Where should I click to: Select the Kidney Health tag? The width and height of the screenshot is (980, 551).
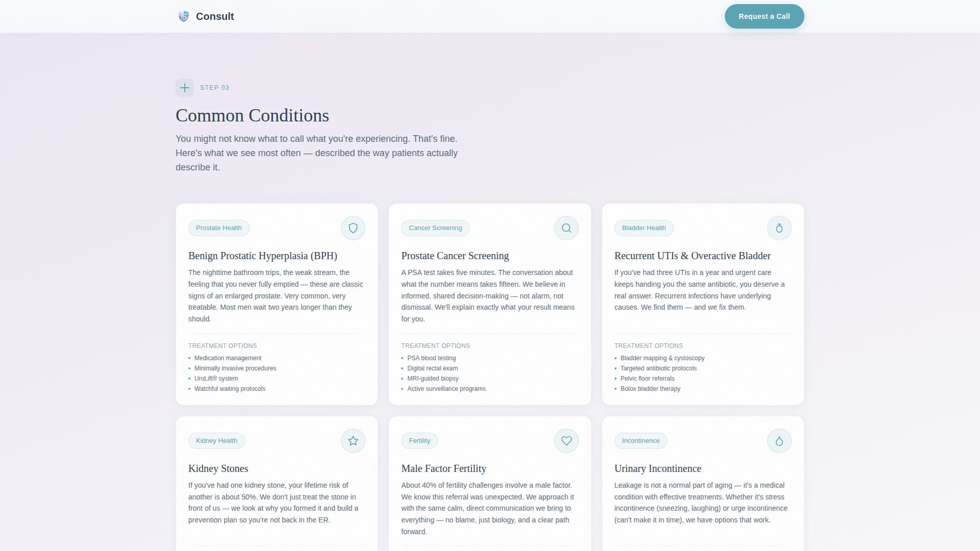click(x=216, y=441)
